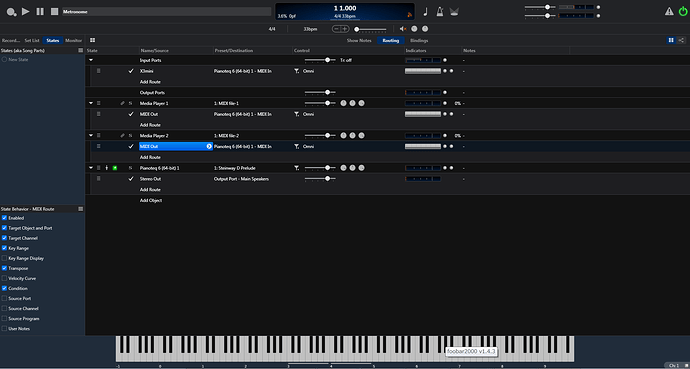This screenshot has width=690, height=369.
Task: Uncheck the Condition checkbox
Action: [4, 289]
